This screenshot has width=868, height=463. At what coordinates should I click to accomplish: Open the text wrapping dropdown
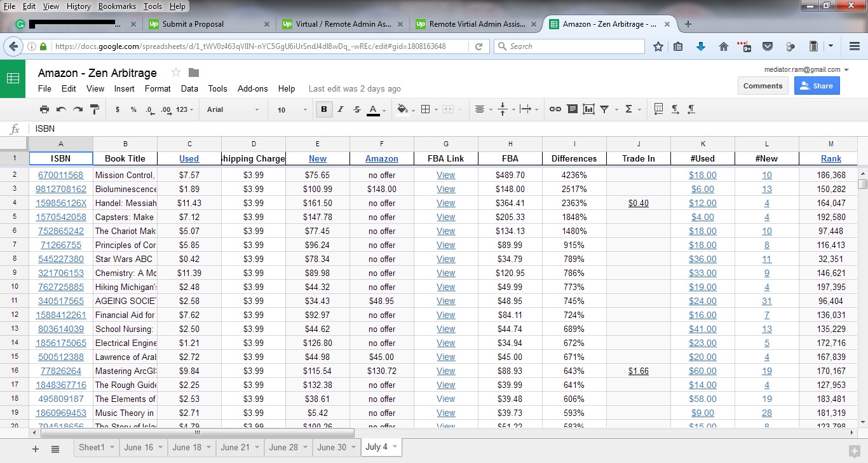[529, 109]
